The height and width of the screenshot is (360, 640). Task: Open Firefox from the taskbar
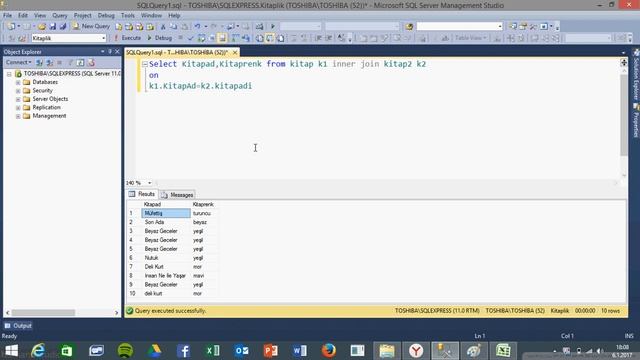(x=328, y=351)
